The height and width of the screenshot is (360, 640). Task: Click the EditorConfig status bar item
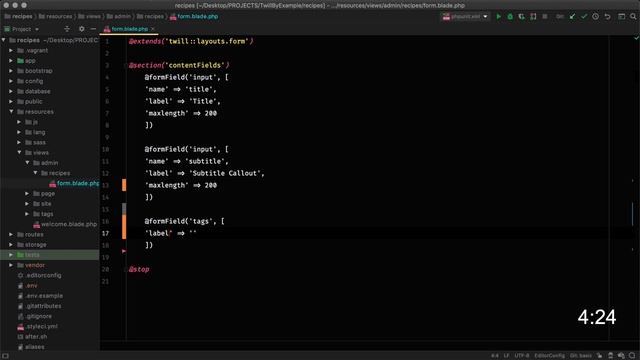point(549,356)
